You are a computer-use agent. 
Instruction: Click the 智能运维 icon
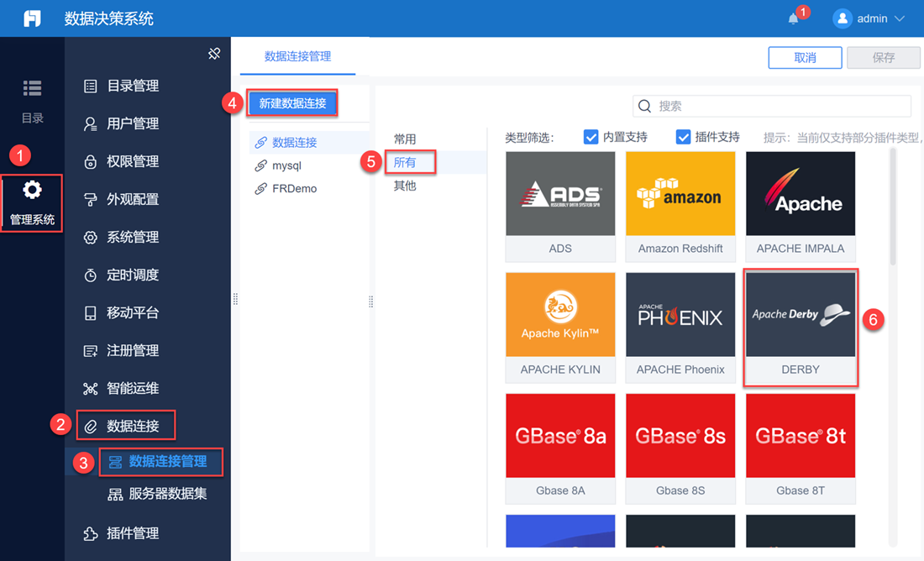click(x=90, y=388)
